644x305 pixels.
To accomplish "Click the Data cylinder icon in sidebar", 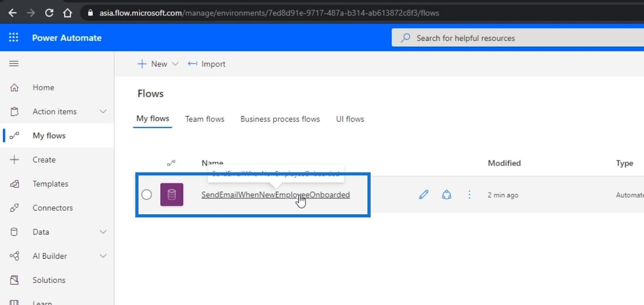I will click(14, 232).
